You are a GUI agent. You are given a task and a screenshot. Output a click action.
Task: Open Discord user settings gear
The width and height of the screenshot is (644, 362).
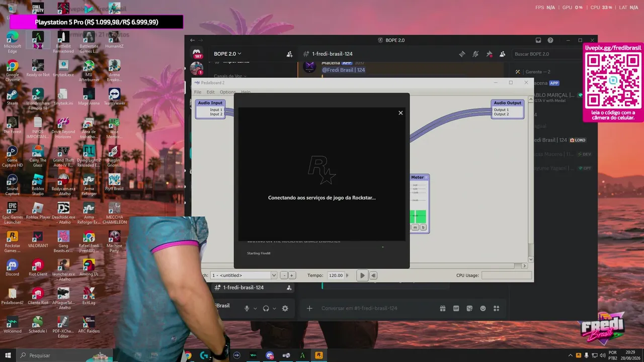pyautogui.click(x=285, y=308)
